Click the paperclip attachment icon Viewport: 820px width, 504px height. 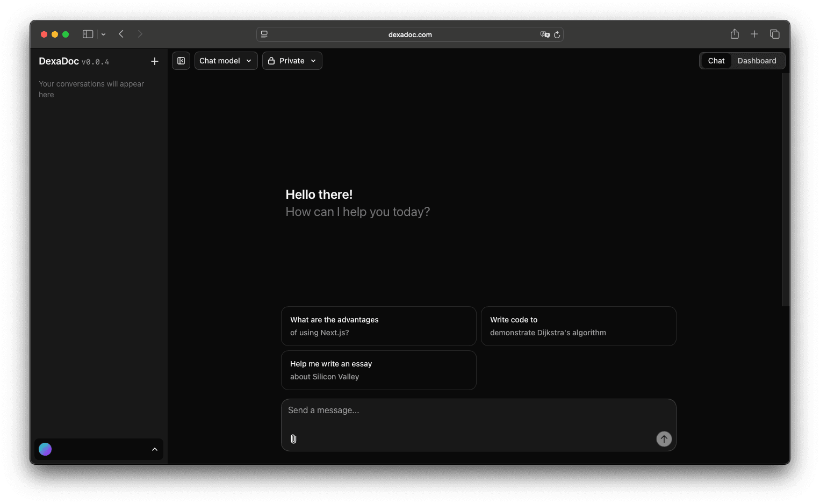click(293, 439)
